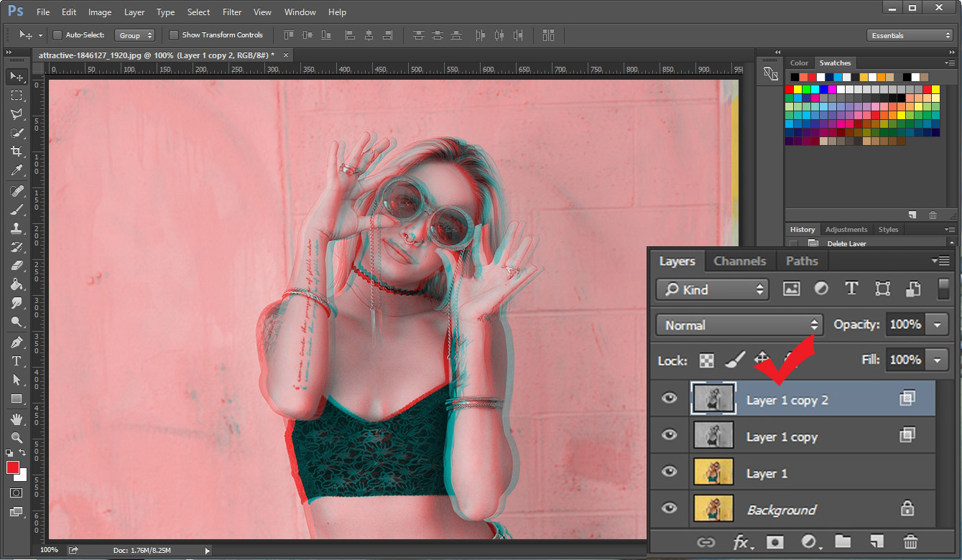The image size is (962, 560).
Task: Select the Path Selection tool
Action: point(17,380)
